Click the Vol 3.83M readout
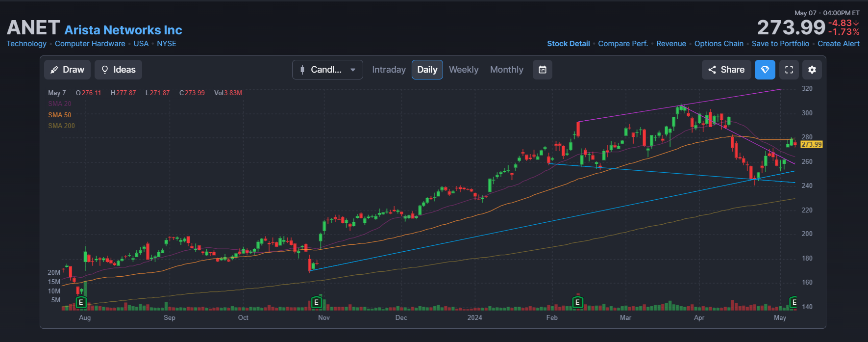 (228, 93)
